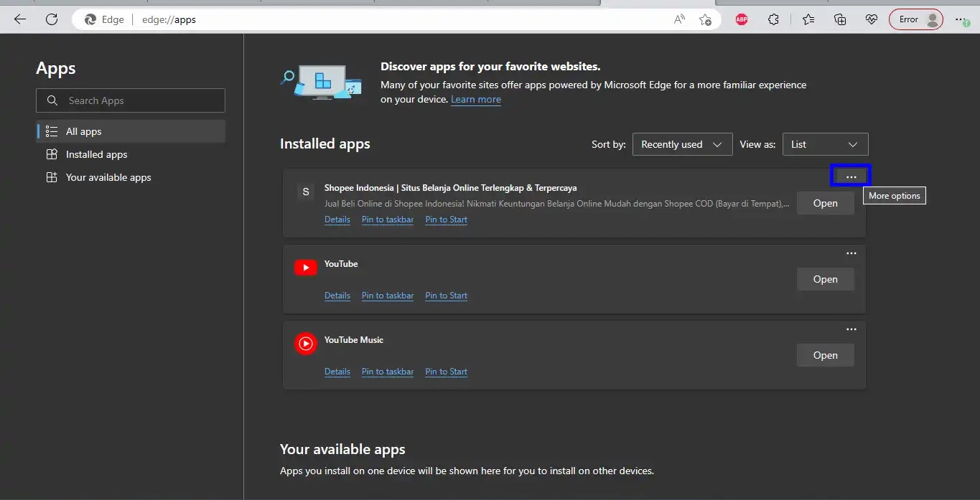Screen dimensions: 980x500
Task: Pin Shopee Indonesia to Start
Action: point(447,220)
